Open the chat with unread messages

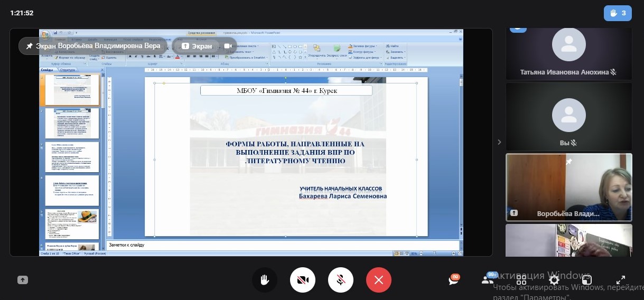pyautogui.click(x=454, y=280)
